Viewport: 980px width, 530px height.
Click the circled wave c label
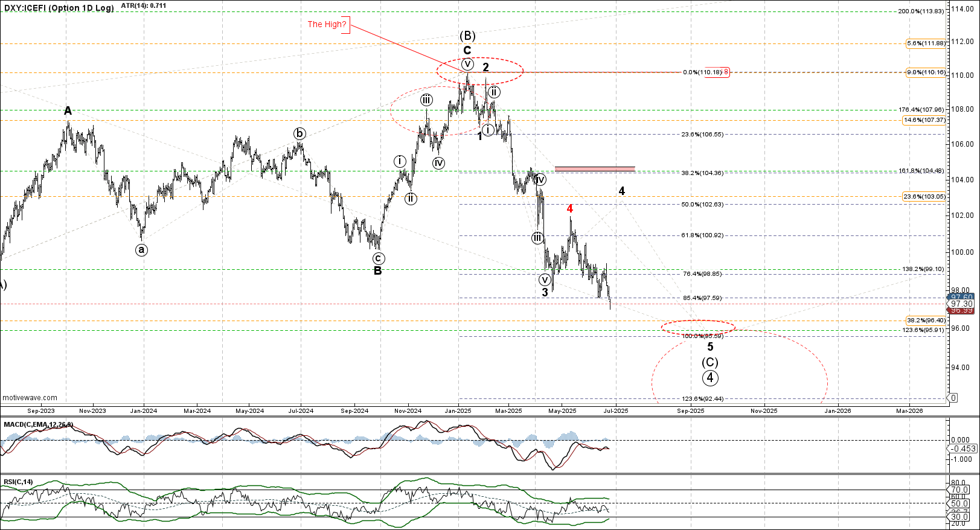[x=378, y=259]
